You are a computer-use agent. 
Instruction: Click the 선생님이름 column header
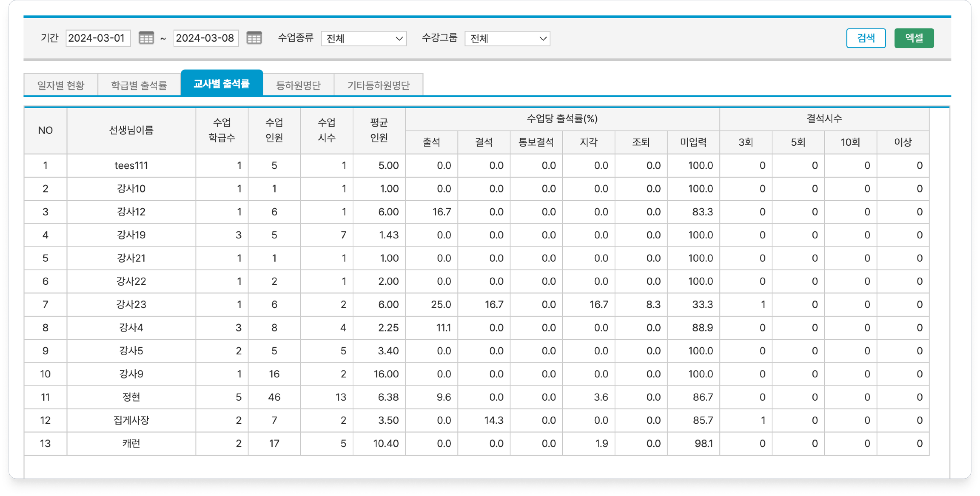pos(131,130)
